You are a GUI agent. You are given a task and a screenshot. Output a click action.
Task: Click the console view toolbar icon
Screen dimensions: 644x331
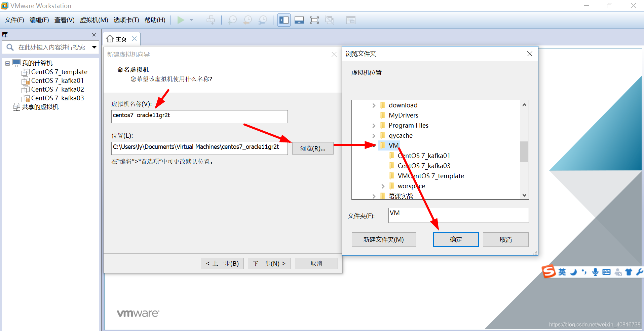(351, 20)
